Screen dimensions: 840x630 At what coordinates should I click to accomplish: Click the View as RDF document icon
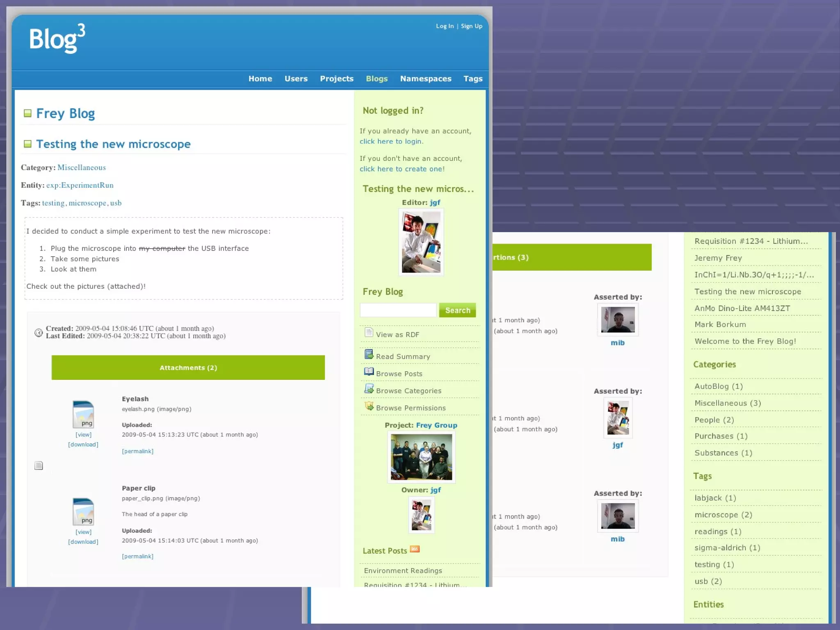tap(369, 333)
